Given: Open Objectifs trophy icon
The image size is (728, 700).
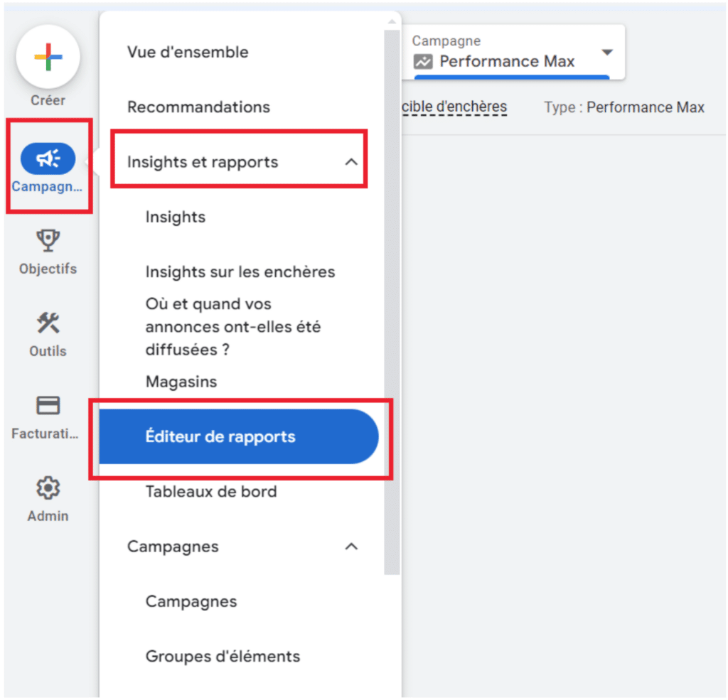Looking at the screenshot, I should coord(48,240).
